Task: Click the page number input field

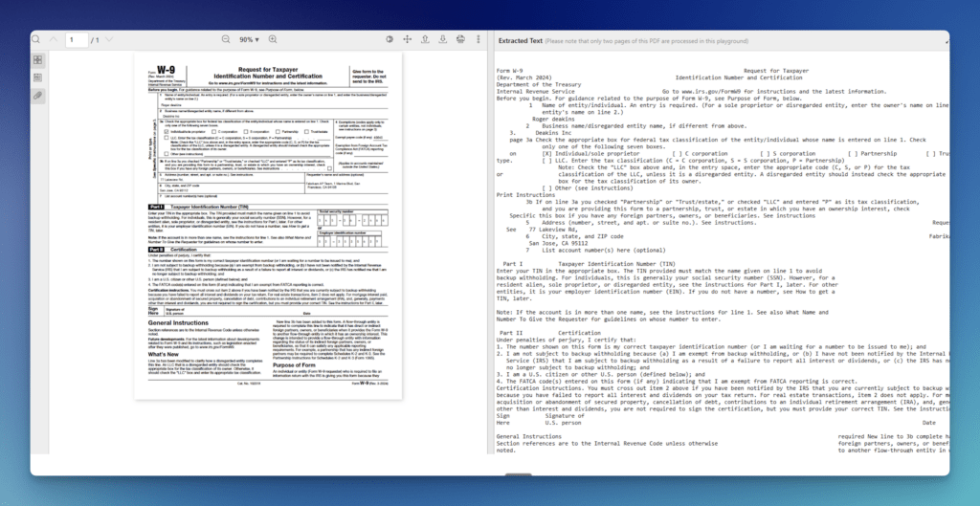Action: tap(75, 40)
